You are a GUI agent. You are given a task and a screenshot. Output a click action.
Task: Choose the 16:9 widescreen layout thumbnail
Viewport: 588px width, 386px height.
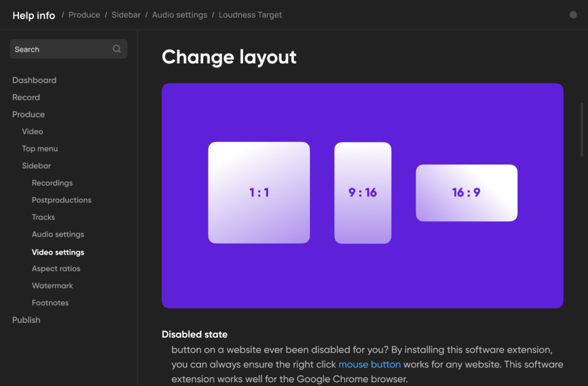(466, 193)
